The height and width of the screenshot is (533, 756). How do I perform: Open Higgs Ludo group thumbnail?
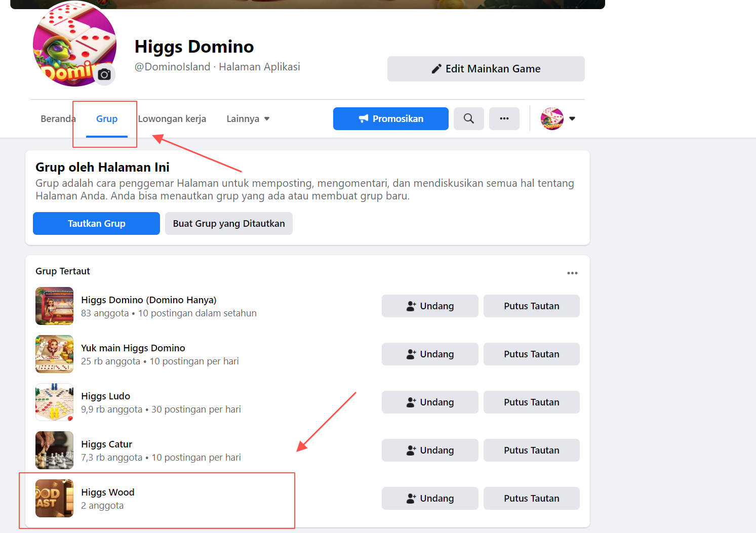pos(55,402)
